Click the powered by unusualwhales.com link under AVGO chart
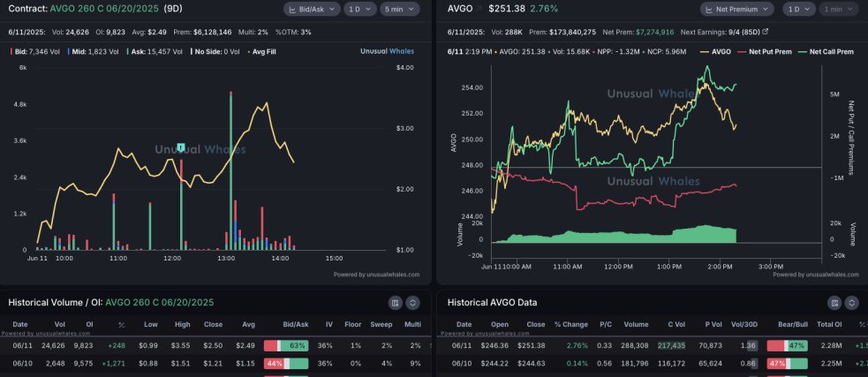This screenshot has height=377, width=868. [x=815, y=275]
